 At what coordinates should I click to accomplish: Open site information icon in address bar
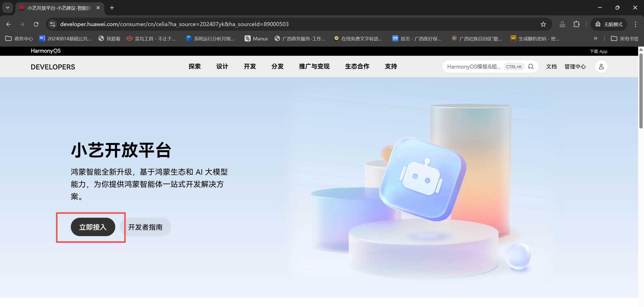point(53,24)
